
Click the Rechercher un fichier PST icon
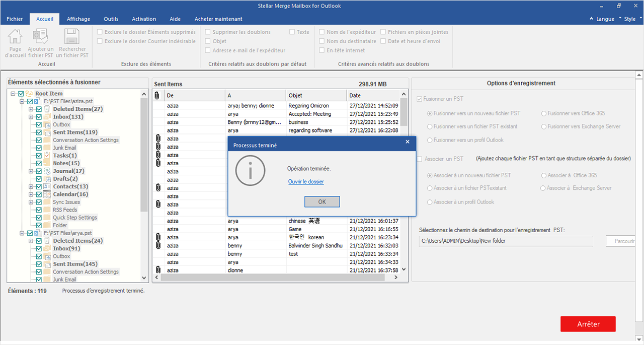(72, 37)
